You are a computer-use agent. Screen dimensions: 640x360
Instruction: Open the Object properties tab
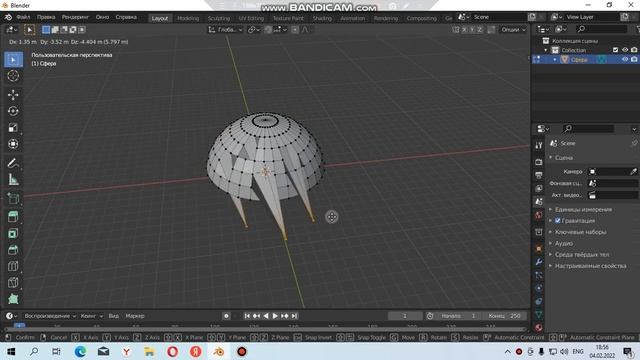pyautogui.click(x=539, y=248)
